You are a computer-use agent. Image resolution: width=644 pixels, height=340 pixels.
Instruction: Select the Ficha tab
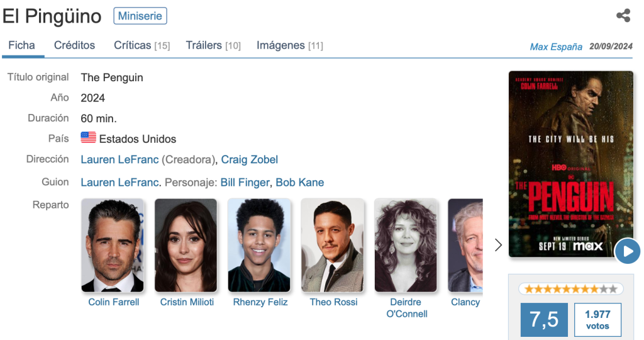coord(21,45)
